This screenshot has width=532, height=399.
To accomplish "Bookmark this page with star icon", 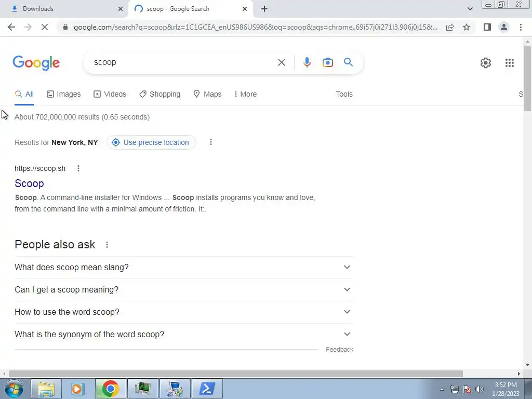I will [x=467, y=27].
